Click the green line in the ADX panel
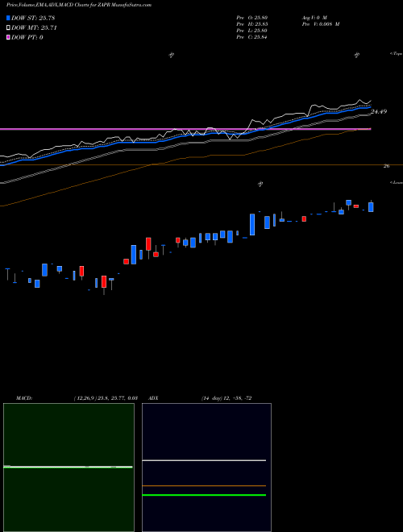This screenshot has height=532, width=403. tap(204, 495)
